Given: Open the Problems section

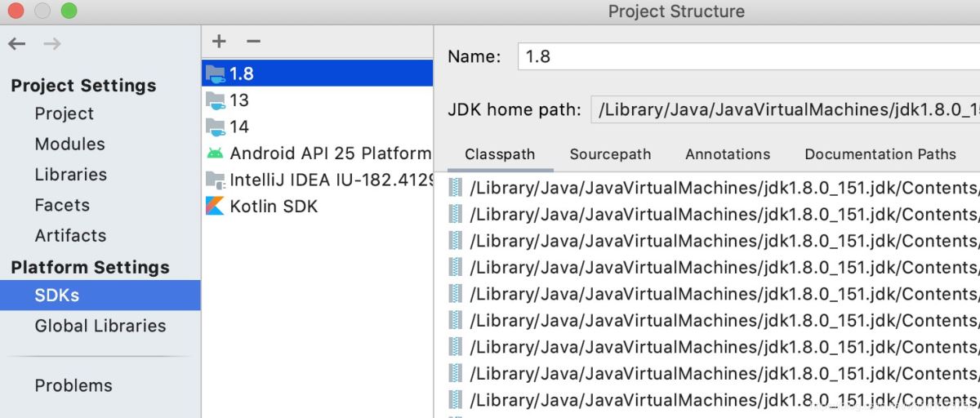Looking at the screenshot, I should click(73, 385).
